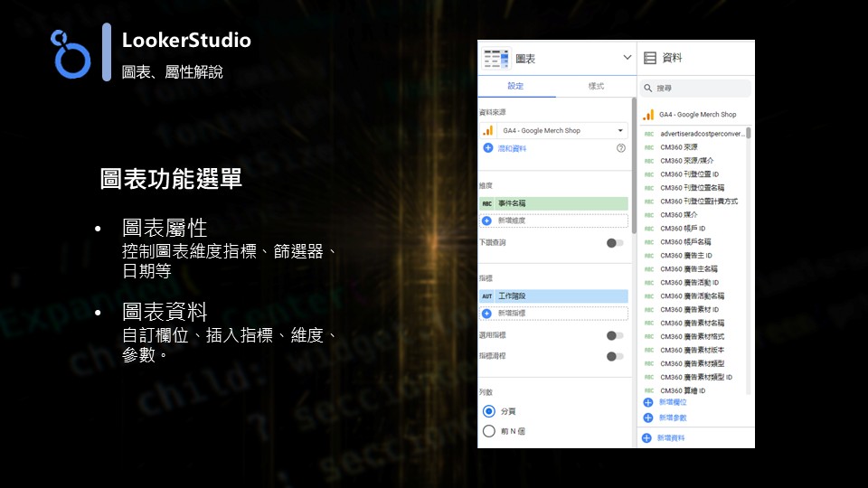Click the plus icon beside 新增參數

click(647, 418)
